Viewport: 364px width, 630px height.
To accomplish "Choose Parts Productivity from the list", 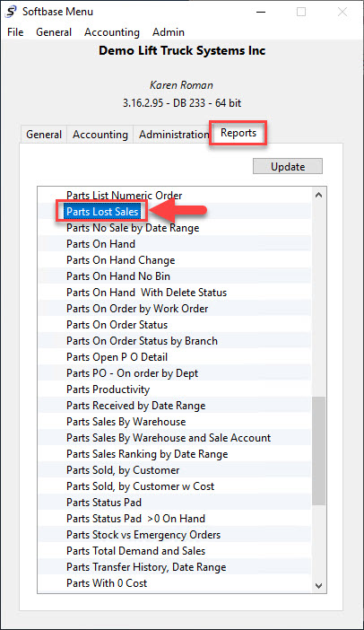I will [x=108, y=389].
